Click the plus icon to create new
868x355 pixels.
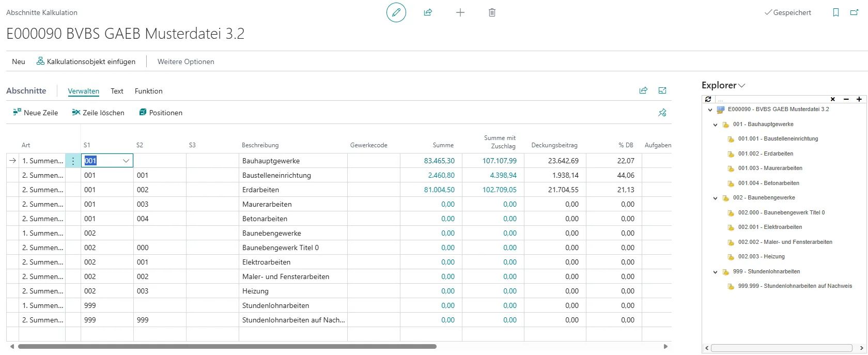coord(460,12)
